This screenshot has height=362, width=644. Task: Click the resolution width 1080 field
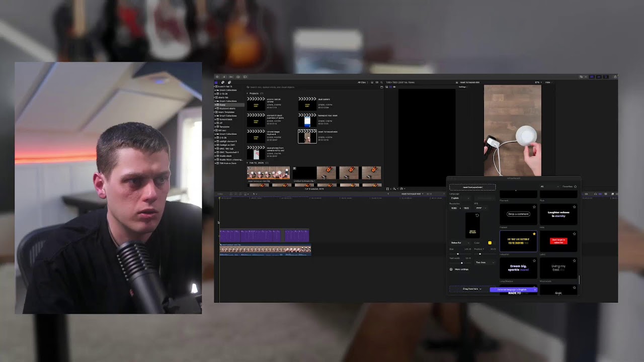pyautogui.click(x=454, y=208)
